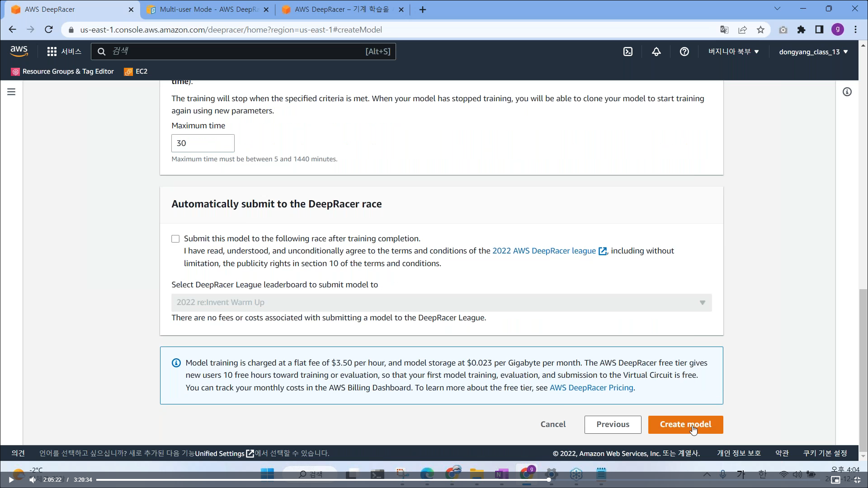Click the AWS help question mark icon
Screen dimensions: 868x488
click(x=684, y=52)
